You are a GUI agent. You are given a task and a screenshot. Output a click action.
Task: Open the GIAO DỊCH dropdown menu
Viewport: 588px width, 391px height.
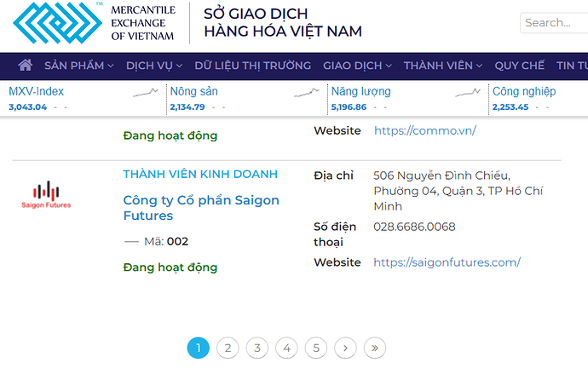click(x=357, y=66)
